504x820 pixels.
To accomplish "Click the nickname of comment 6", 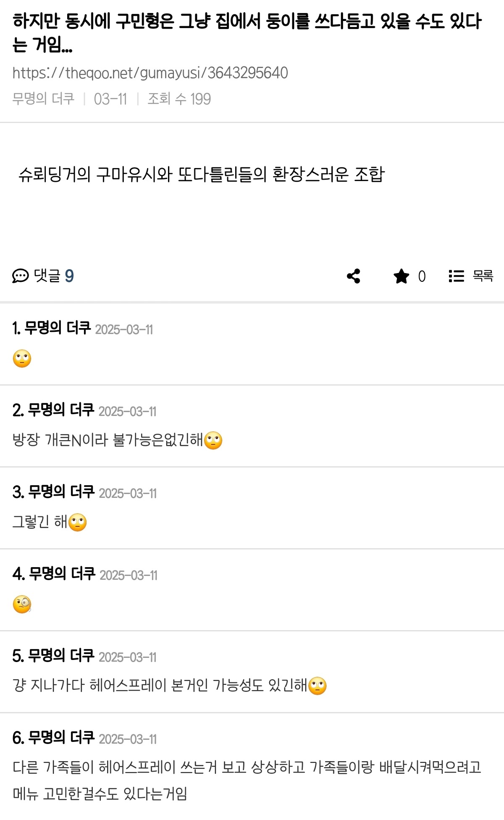I will tap(61, 738).
